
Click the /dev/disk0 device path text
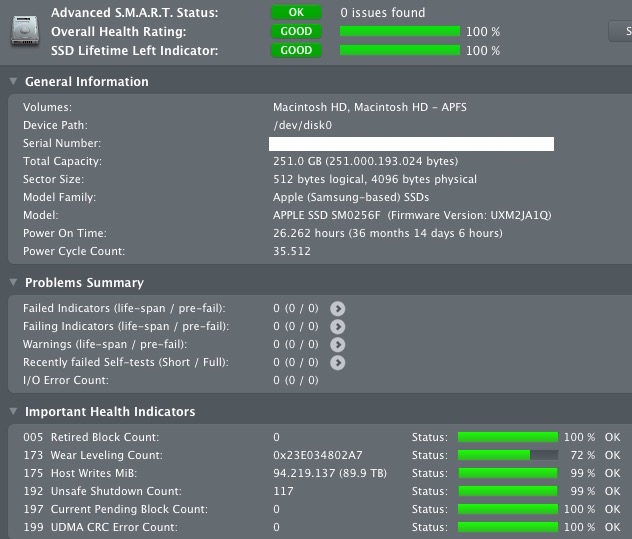(x=302, y=125)
